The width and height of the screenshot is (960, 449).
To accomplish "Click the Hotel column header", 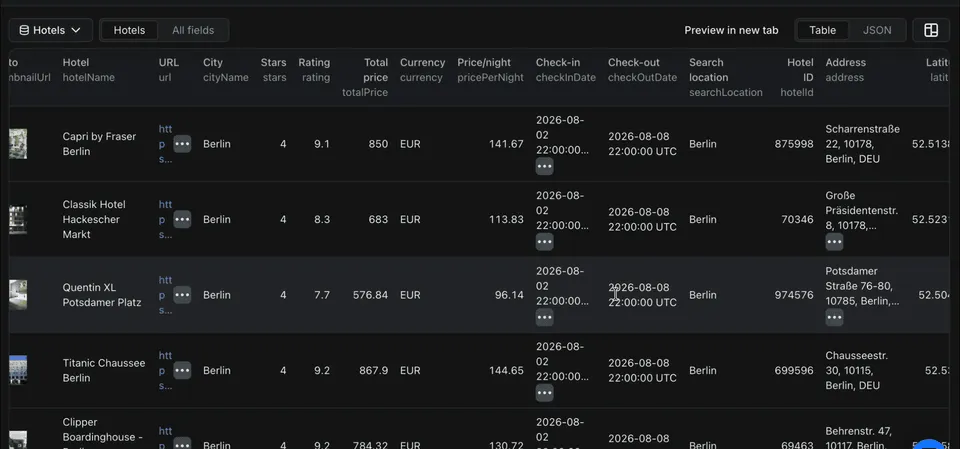I will [88, 70].
